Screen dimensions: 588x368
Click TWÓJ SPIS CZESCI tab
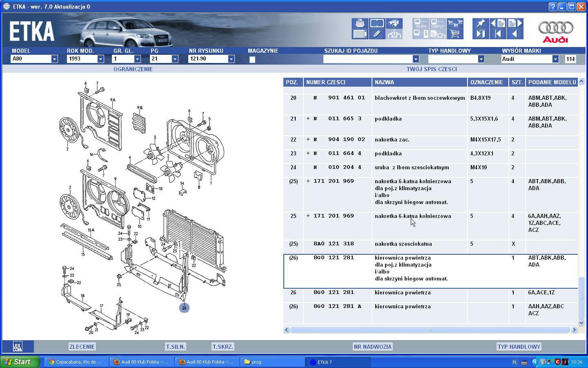coord(432,69)
